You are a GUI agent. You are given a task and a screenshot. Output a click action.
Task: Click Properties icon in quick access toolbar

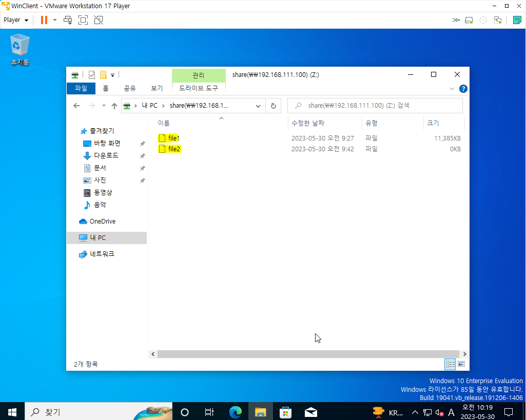[91, 75]
